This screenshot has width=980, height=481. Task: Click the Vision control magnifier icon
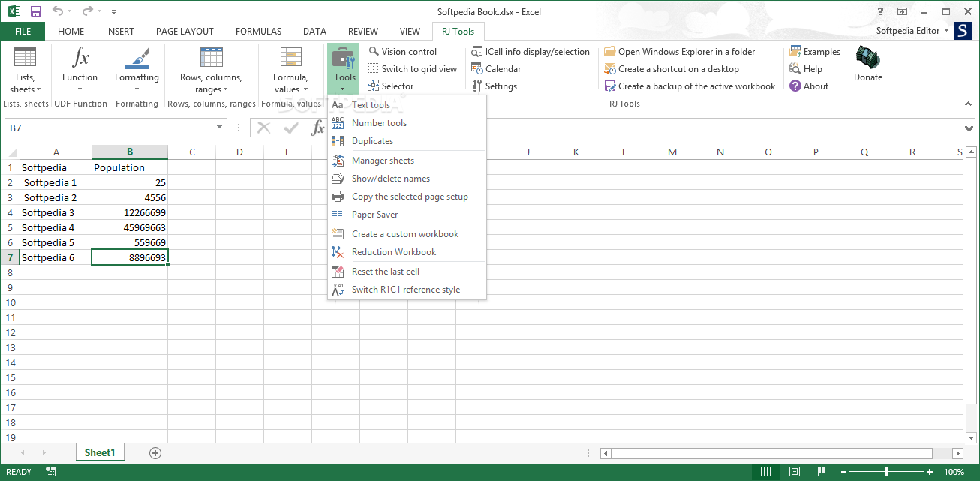pyautogui.click(x=374, y=52)
